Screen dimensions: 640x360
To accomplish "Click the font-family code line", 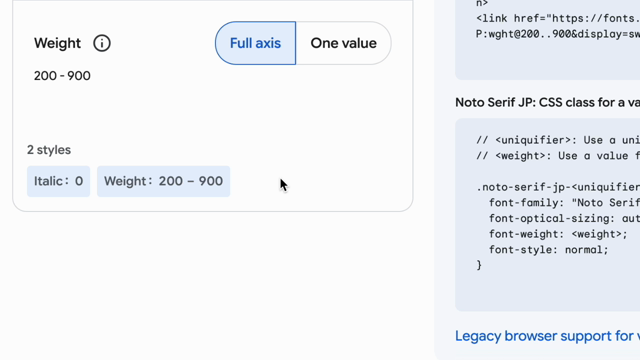I will click(564, 202).
